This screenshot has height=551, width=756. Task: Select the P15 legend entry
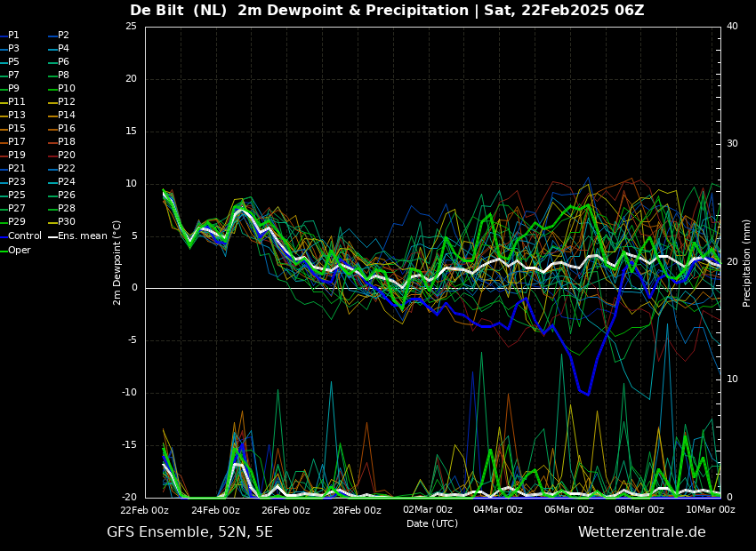[13, 128]
